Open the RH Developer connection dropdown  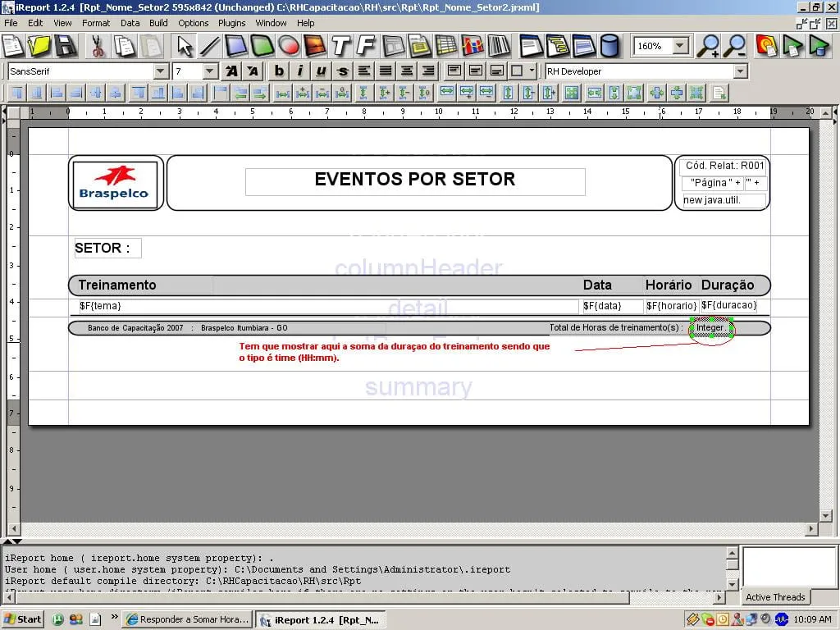point(741,71)
